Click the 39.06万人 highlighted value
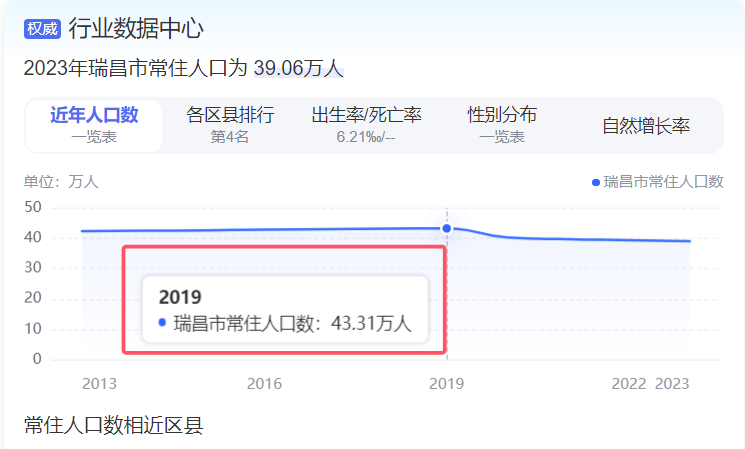Viewport: 745px width, 449px height. click(298, 68)
